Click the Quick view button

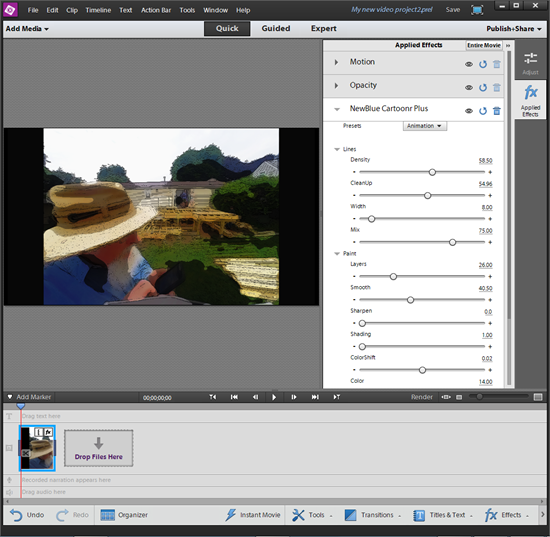point(227,28)
